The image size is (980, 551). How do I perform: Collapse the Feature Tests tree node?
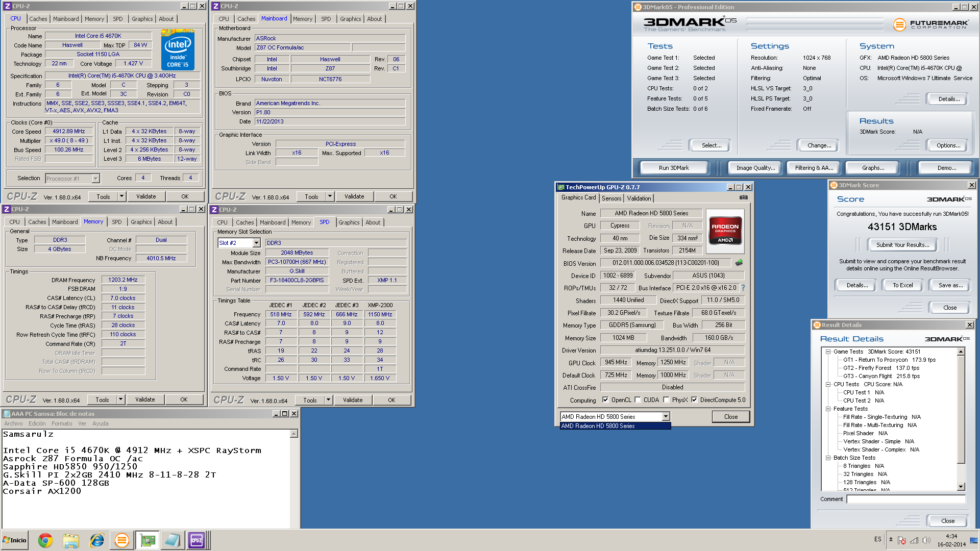click(x=828, y=409)
